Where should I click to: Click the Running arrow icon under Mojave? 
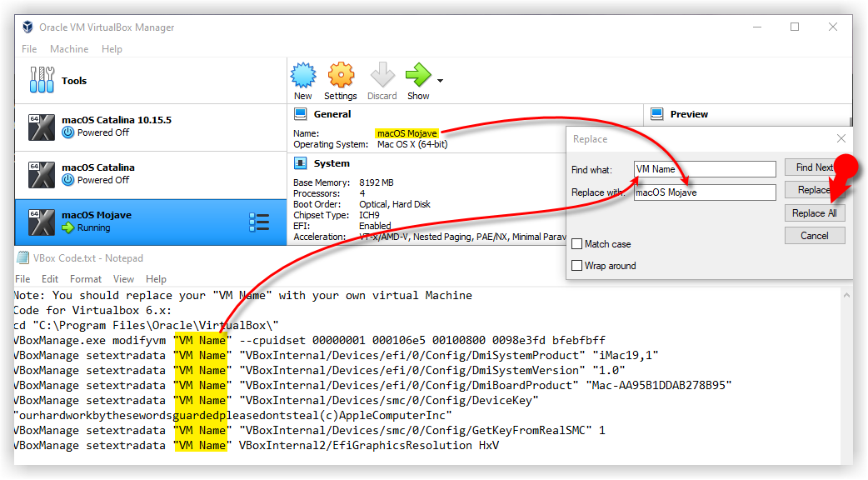68,227
